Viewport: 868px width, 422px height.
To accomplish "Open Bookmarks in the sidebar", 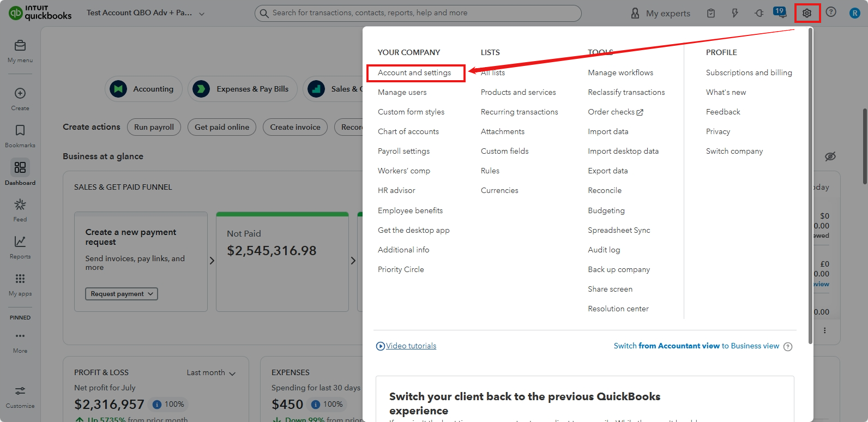I will tap(20, 136).
